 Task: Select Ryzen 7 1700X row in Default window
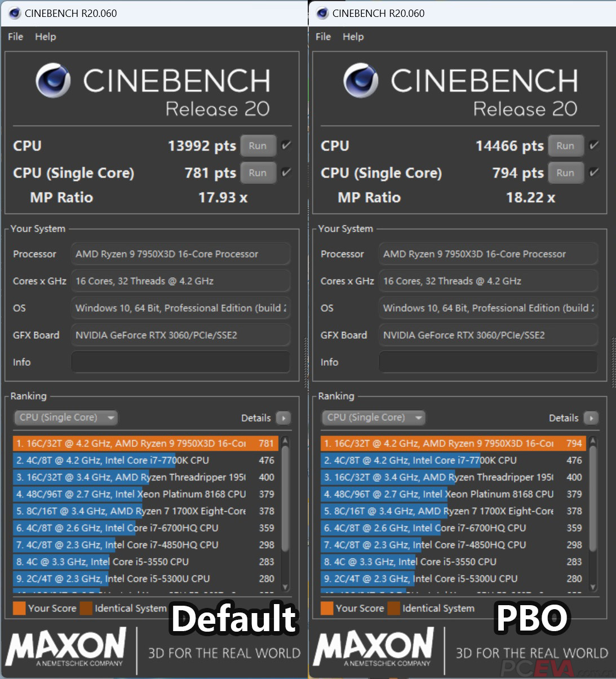point(145,511)
